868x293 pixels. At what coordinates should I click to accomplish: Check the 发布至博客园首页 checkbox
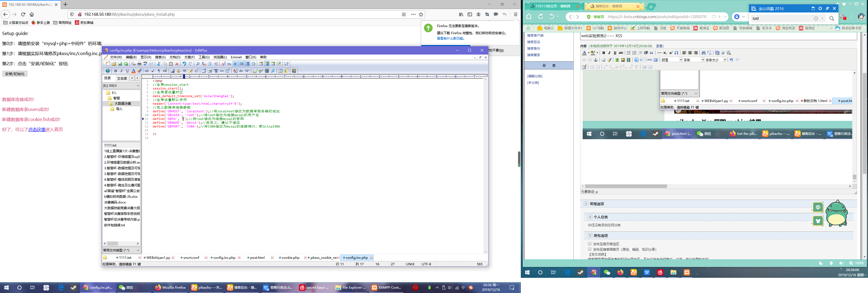point(590,249)
